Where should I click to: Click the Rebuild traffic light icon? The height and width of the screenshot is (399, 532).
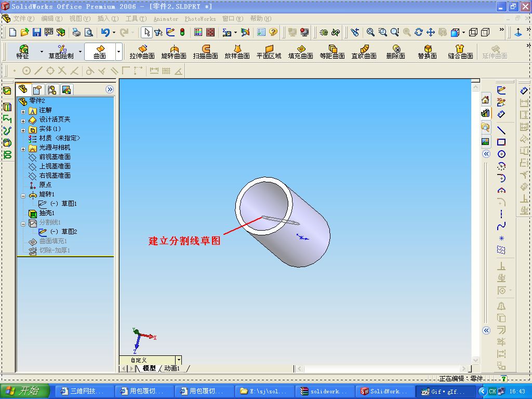coord(182,32)
